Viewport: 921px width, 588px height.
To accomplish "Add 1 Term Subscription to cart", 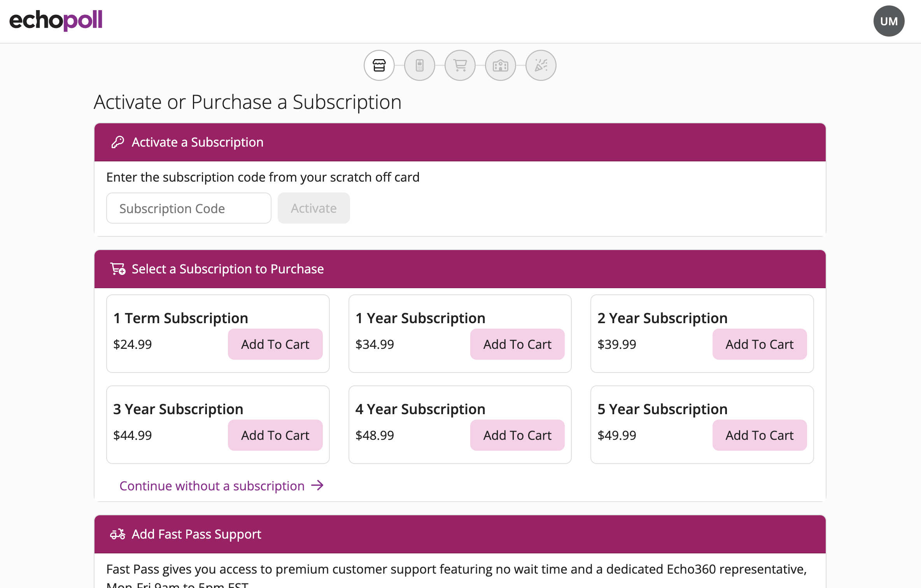I will coord(275,344).
